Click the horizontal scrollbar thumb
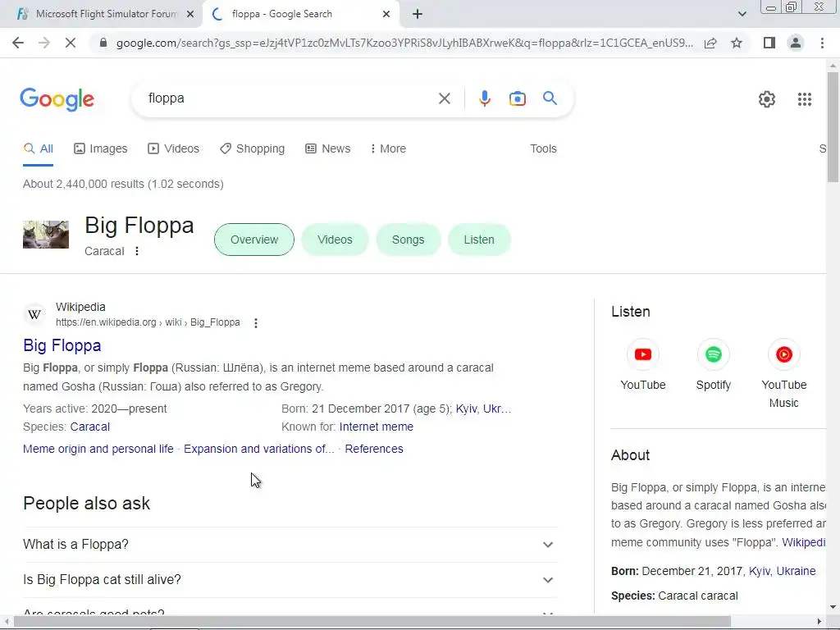 [x=372, y=622]
